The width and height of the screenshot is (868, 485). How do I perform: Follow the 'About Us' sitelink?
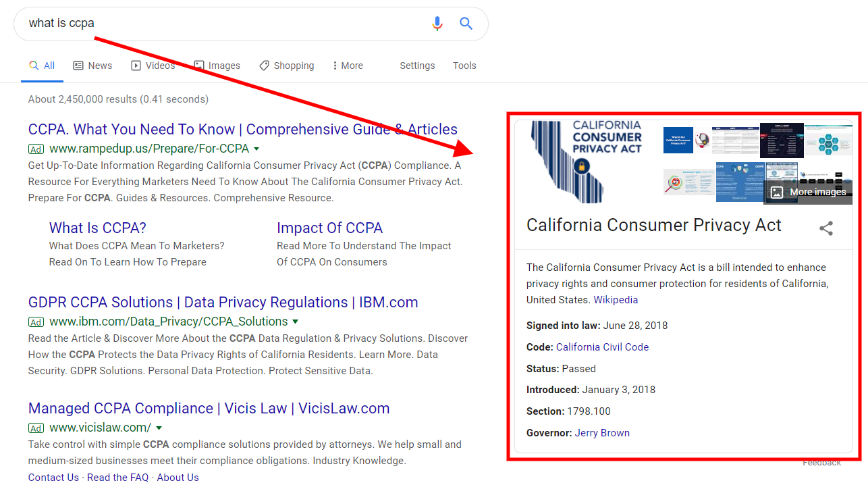click(178, 478)
